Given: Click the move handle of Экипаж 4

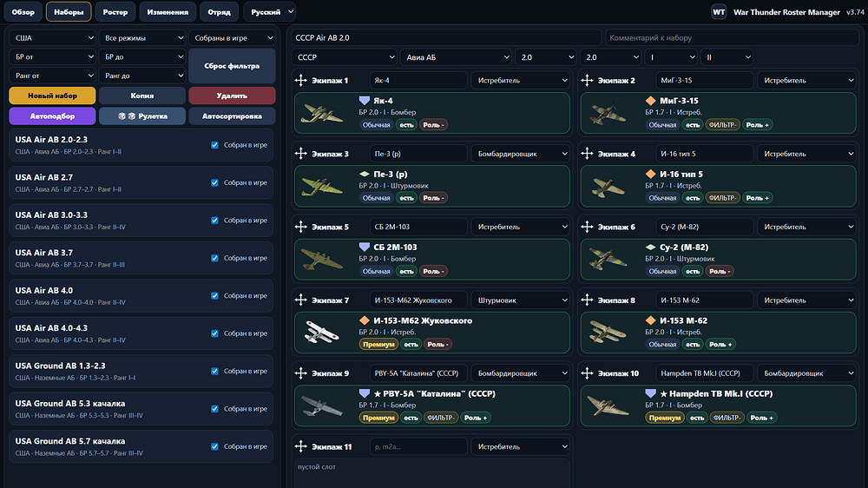Looking at the screenshot, I should [x=587, y=154].
